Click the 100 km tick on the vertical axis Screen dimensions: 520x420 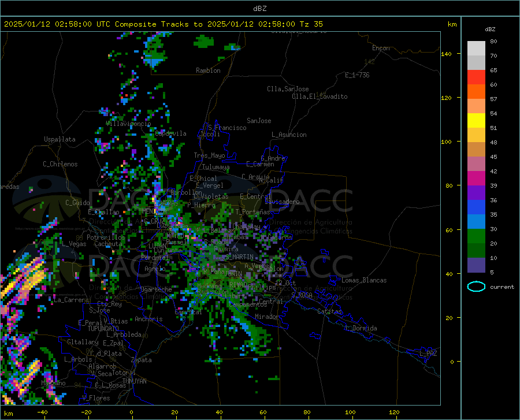click(447, 142)
